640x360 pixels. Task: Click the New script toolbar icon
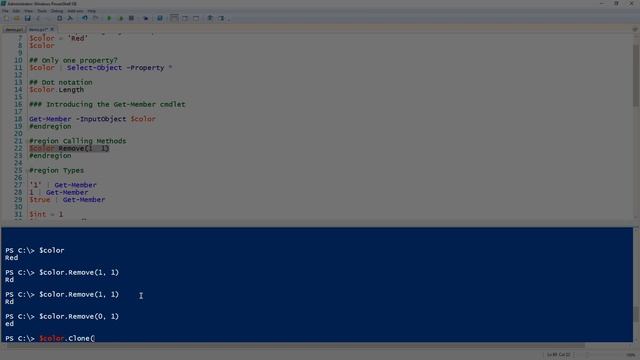(x=6, y=18)
